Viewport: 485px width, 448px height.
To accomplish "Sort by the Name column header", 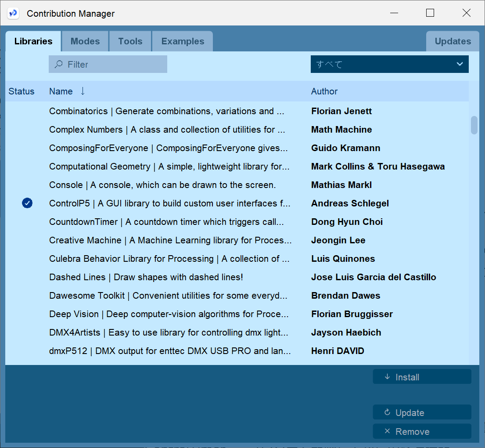I will click(x=61, y=91).
